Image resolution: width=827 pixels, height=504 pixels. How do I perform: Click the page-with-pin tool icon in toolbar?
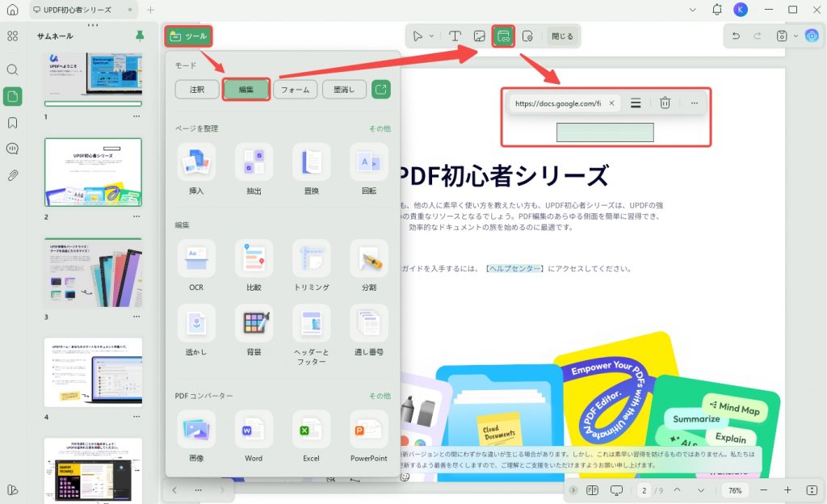click(x=527, y=36)
